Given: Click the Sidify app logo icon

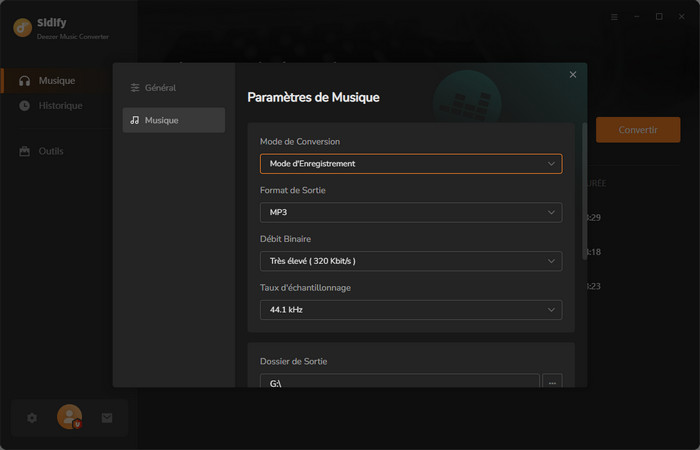Looking at the screenshot, I should 22,27.
